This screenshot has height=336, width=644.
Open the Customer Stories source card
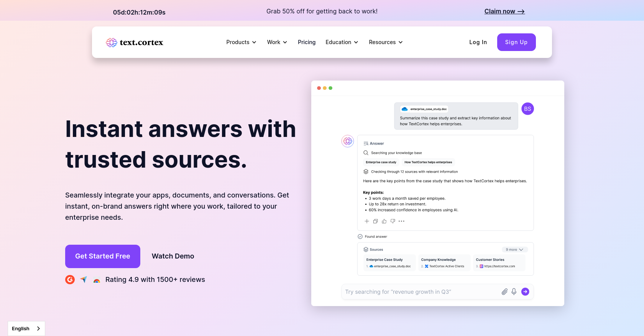coord(499,263)
